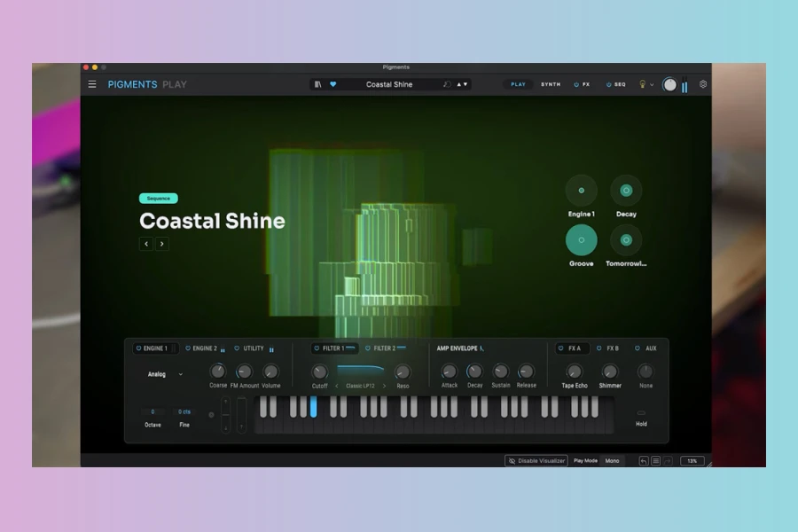Toggle the ENGINE 2 power button
This screenshot has height=532, width=798.
point(188,348)
